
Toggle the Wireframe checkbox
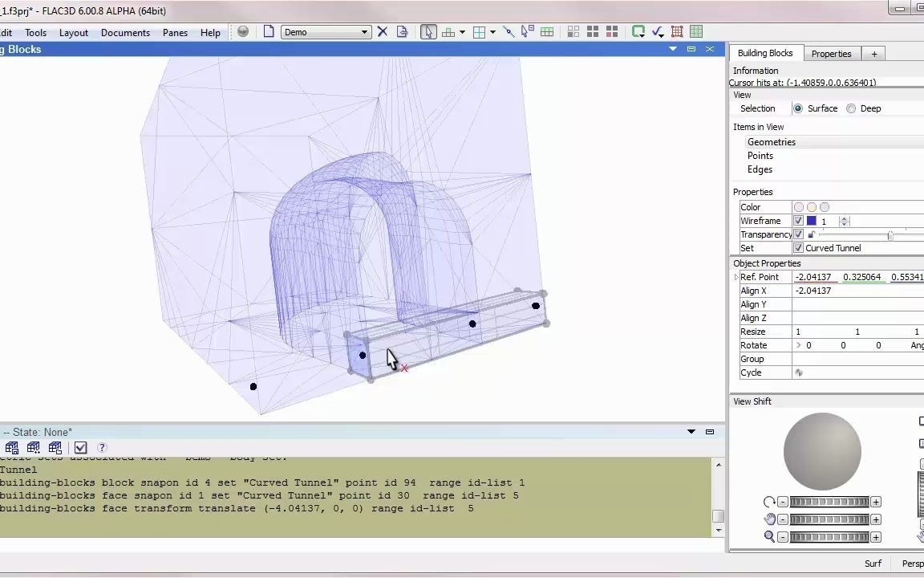798,221
